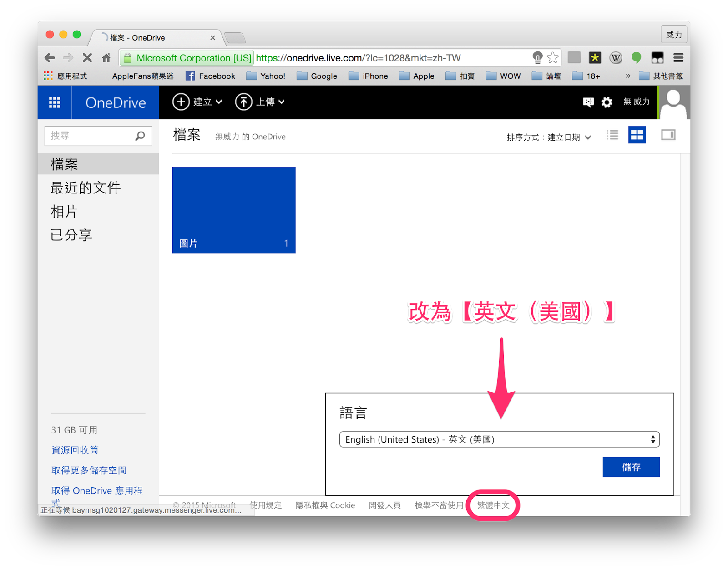Click the address bar URL
This screenshot has height=570, width=728.
point(359,58)
